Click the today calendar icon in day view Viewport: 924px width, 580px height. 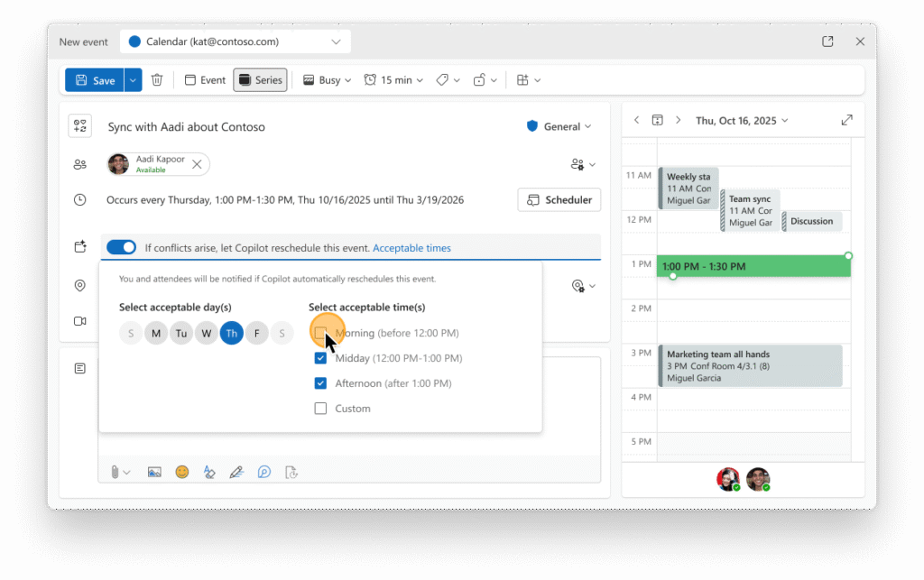pyautogui.click(x=657, y=121)
